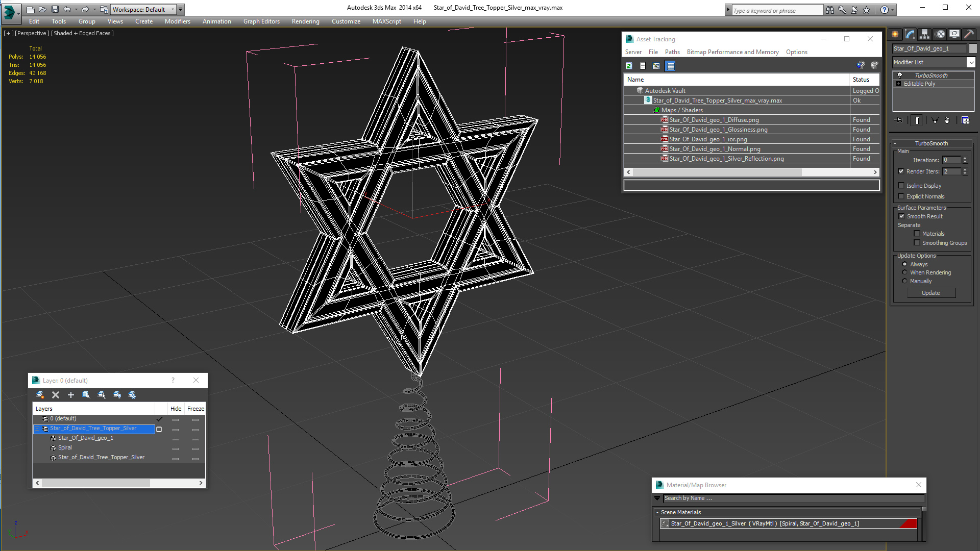Open the MAXScript menu

[x=386, y=21]
